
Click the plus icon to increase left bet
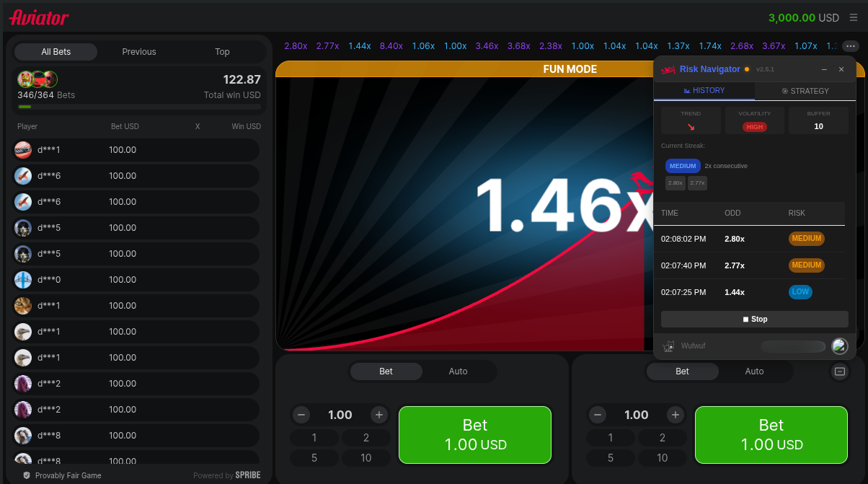coord(378,415)
